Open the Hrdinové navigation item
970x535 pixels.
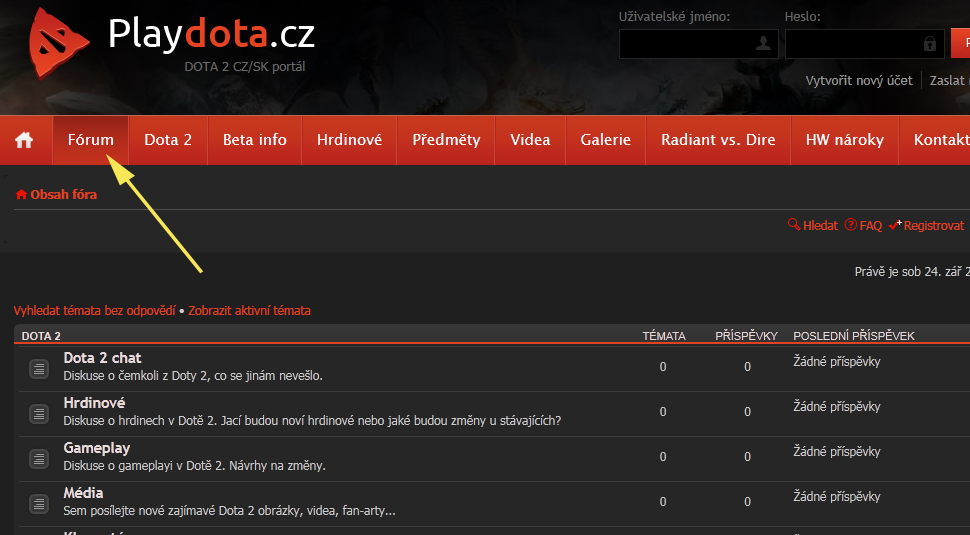pyautogui.click(x=350, y=140)
